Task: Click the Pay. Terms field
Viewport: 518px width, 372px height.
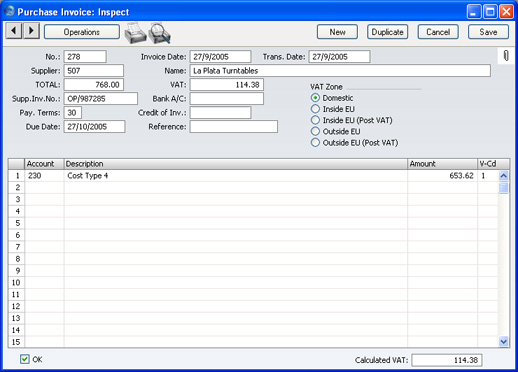Action: (x=73, y=113)
